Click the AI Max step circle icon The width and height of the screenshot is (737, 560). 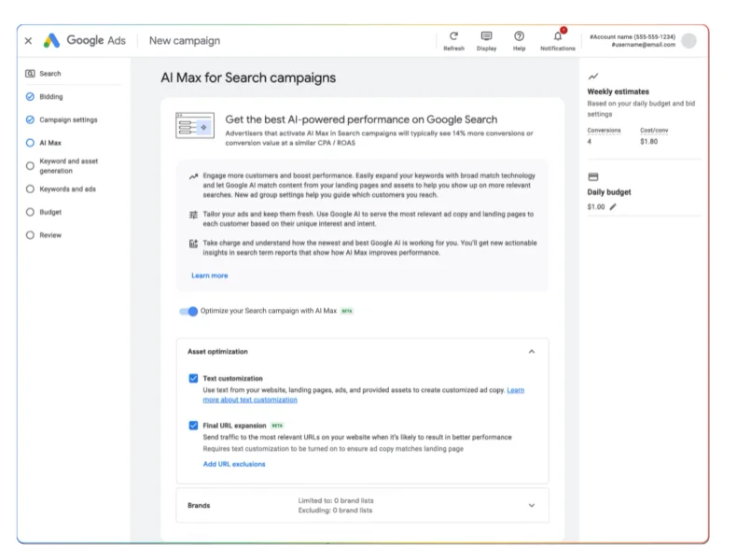(x=30, y=143)
